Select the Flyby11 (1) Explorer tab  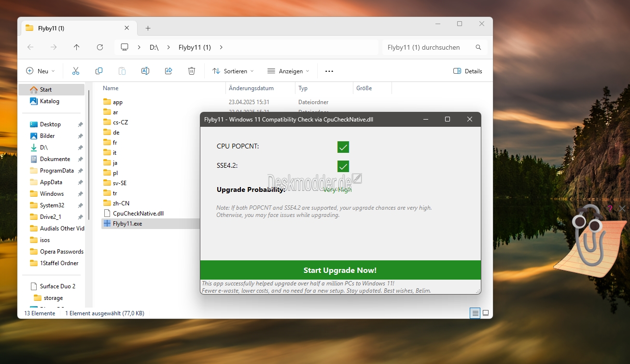pos(78,28)
